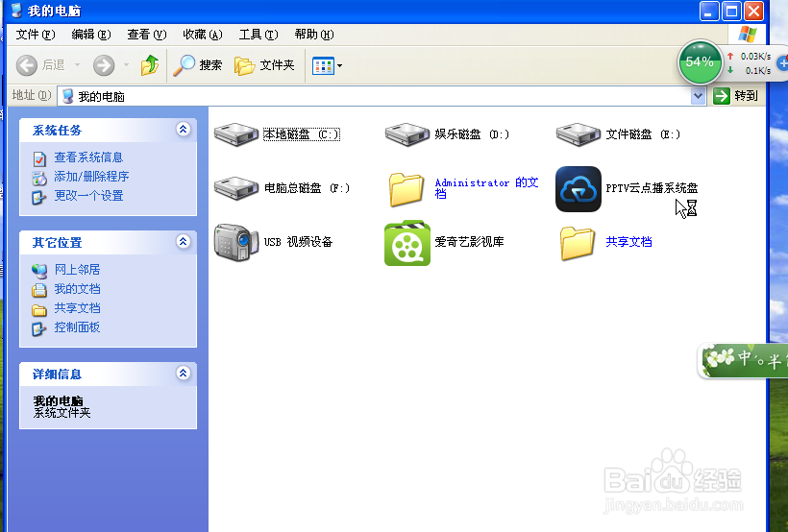
Task: Click the input method 中 floating bar
Action: [743, 360]
